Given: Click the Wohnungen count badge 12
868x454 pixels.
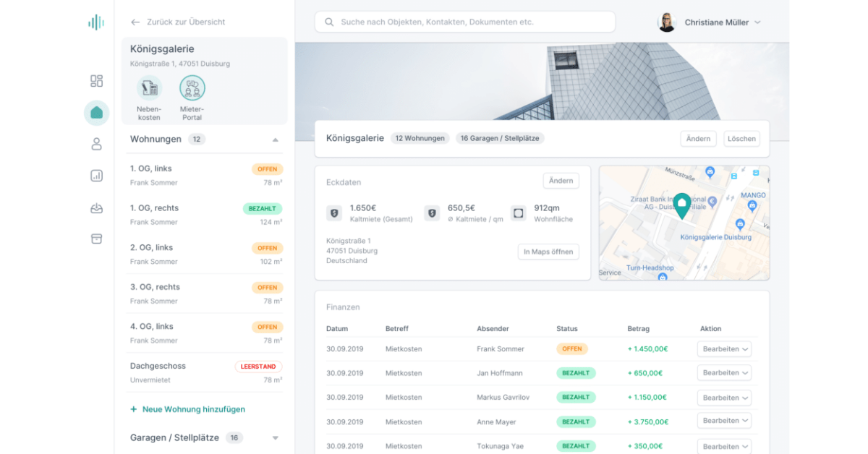Looking at the screenshot, I should (197, 140).
